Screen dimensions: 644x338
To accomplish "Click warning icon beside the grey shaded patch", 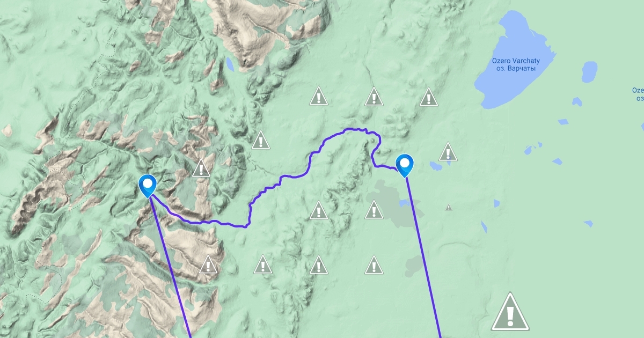I will click(x=374, y=210).
